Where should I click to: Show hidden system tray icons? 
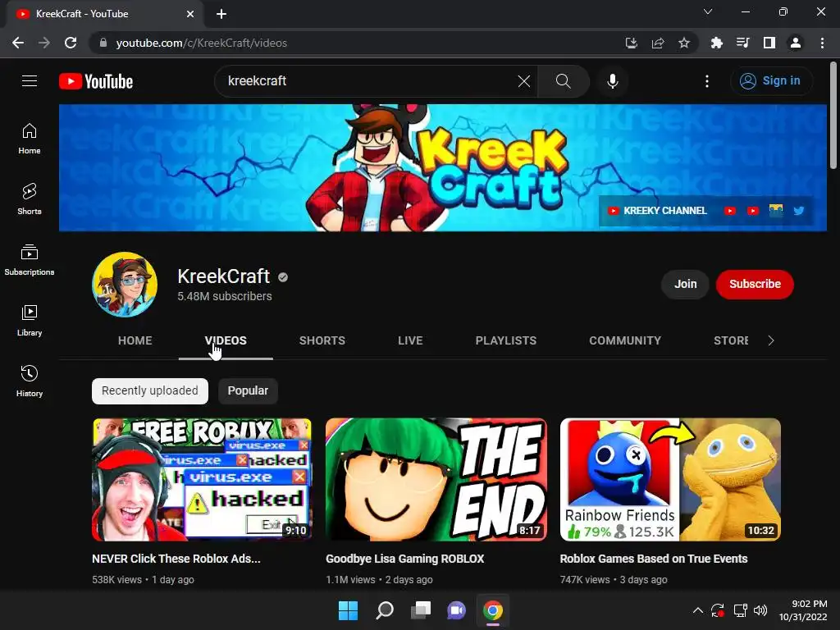click(697, 610)
